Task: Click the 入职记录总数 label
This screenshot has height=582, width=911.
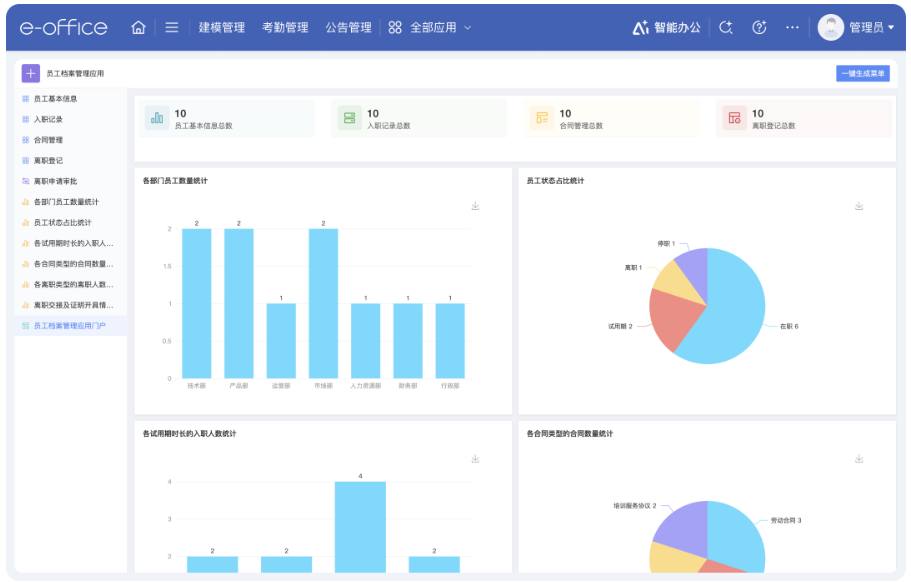Action: click(x=389, y=125)
